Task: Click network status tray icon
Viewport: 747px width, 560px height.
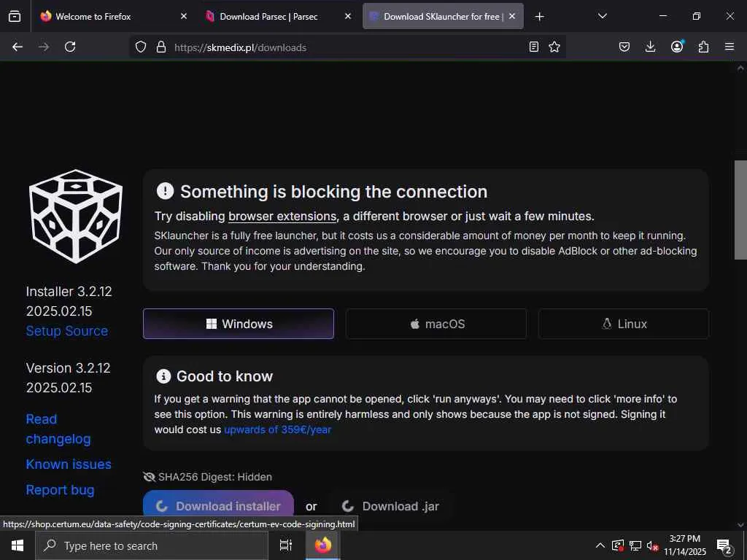Action: 635,545
